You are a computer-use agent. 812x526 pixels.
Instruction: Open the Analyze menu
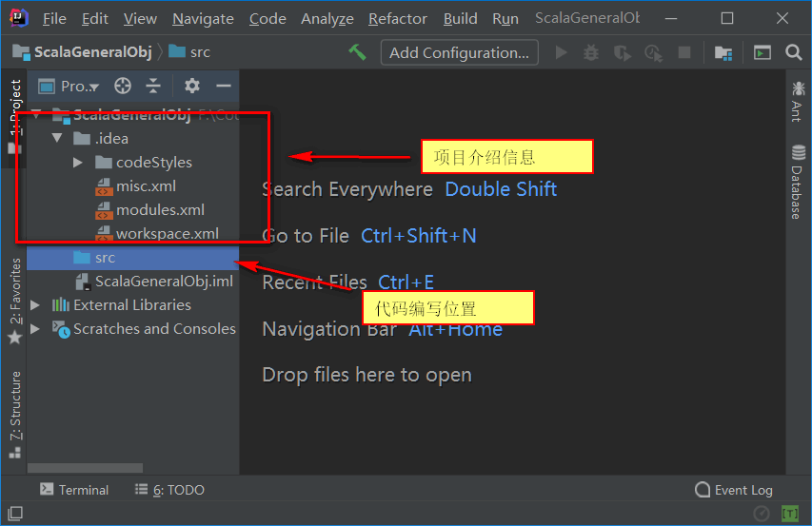coord(327,19)
